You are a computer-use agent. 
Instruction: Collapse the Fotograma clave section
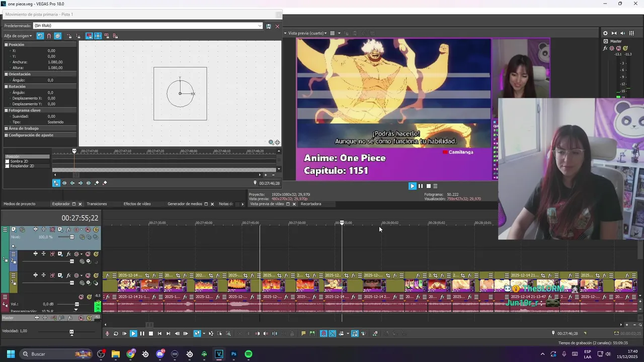coord(7,110)
